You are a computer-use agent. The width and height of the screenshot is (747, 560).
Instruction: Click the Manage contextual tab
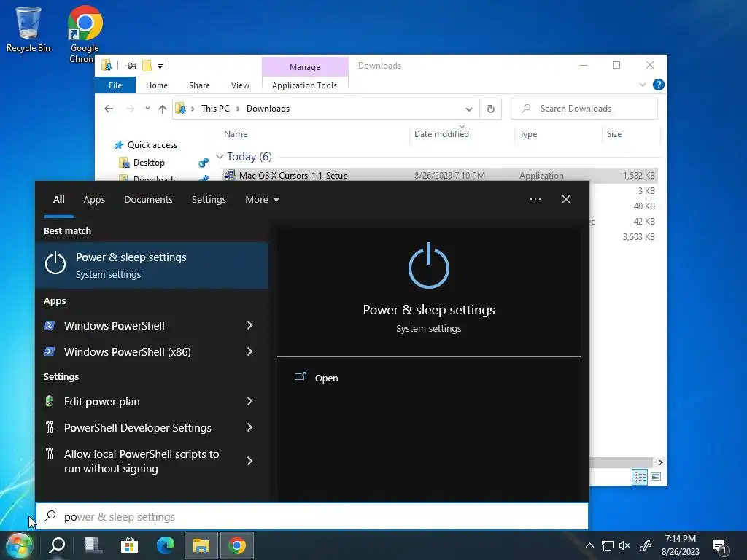(x=305, y=67)
